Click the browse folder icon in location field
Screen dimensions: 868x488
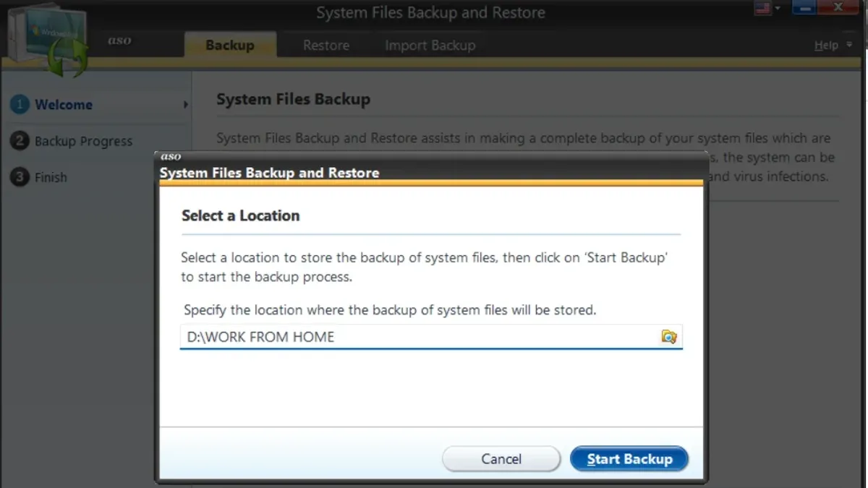pyautogui.click(x=668, y=337)
